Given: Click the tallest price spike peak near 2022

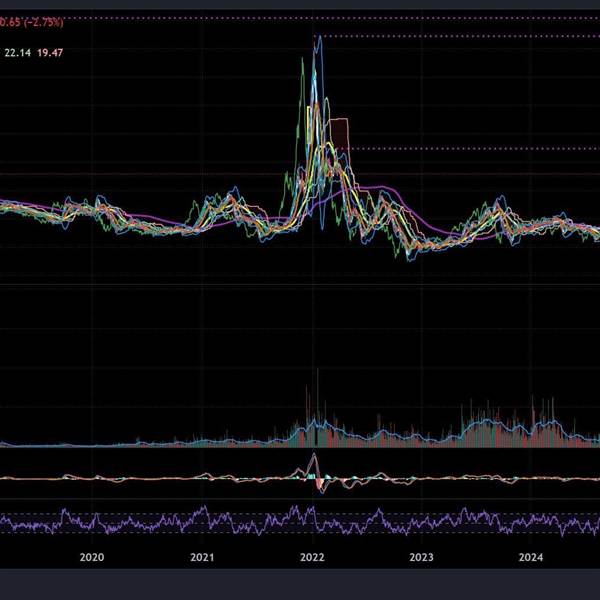Looking at the screenshot, I should pos(318,38).
